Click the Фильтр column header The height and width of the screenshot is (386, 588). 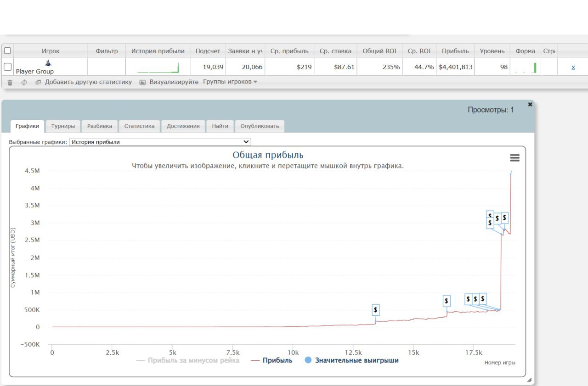pyautogui.click(x=107, y=51)
